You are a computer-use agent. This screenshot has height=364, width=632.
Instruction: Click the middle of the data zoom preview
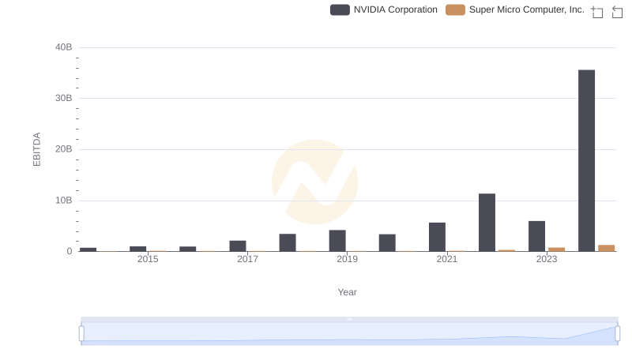tap(349, 333)
